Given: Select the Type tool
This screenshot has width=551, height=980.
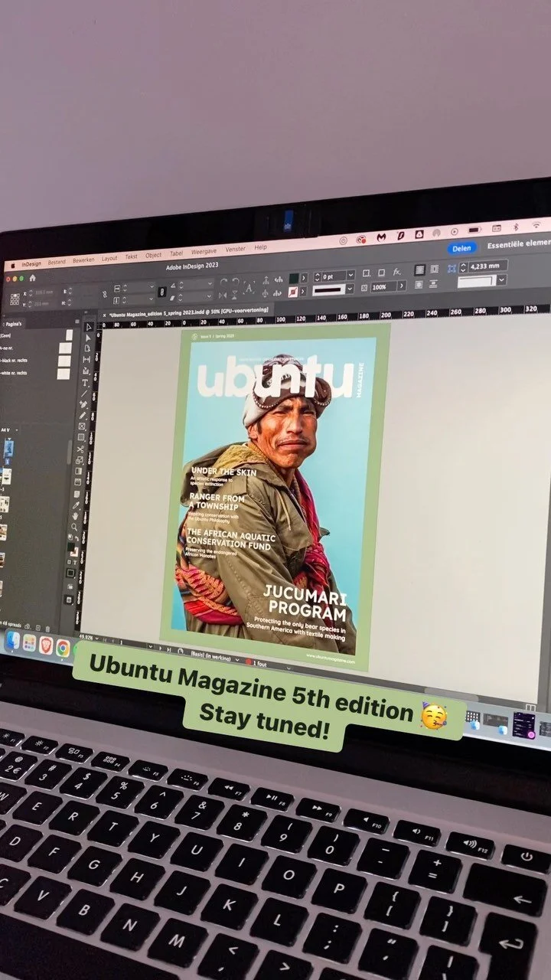Looking at the screenshot, I should [x=84, y=382].
